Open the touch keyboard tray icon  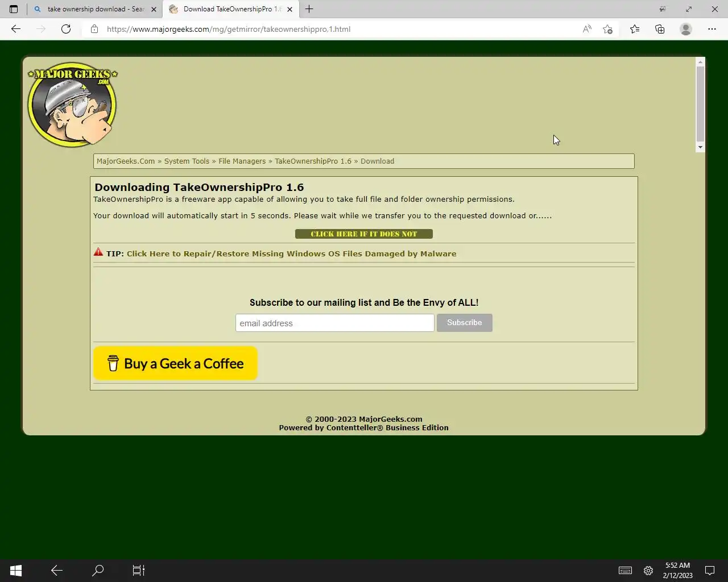(625, 570)
